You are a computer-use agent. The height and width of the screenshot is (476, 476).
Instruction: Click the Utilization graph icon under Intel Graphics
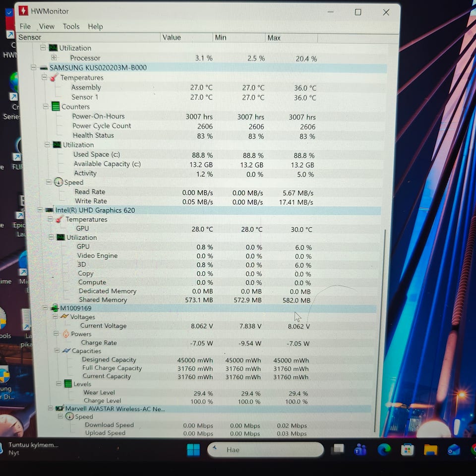click(61, 237)
